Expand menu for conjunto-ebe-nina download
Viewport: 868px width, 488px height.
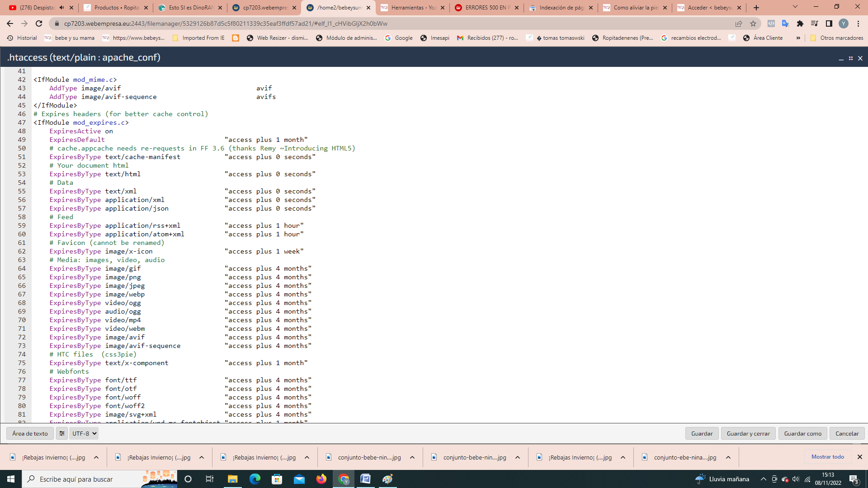pyautogui.click(x=728, y=457)
